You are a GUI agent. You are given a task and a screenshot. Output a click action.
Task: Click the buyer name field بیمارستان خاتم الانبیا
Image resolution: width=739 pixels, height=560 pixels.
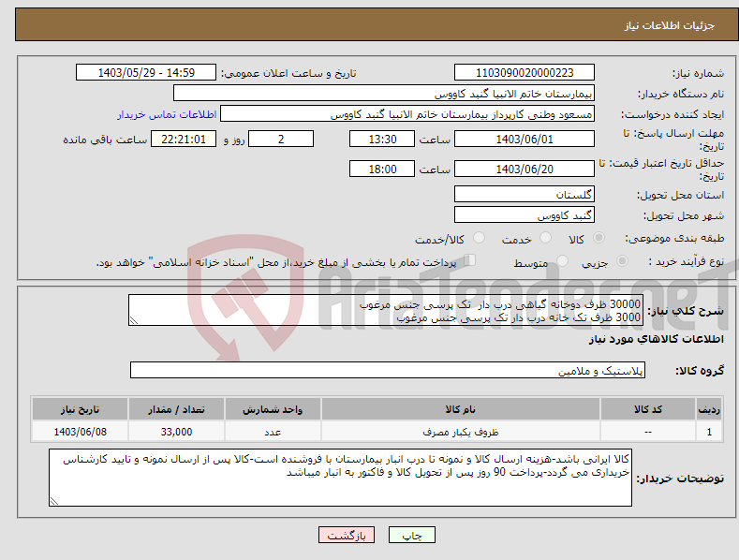(x=384, y=94)
